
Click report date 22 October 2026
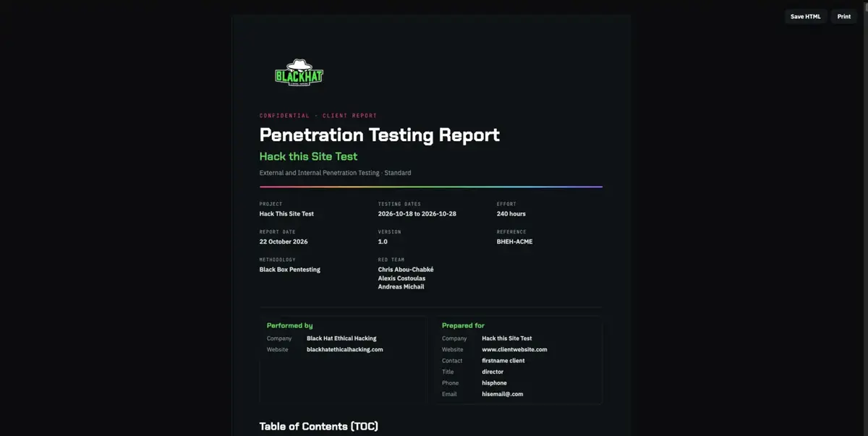tap(284, 241)
